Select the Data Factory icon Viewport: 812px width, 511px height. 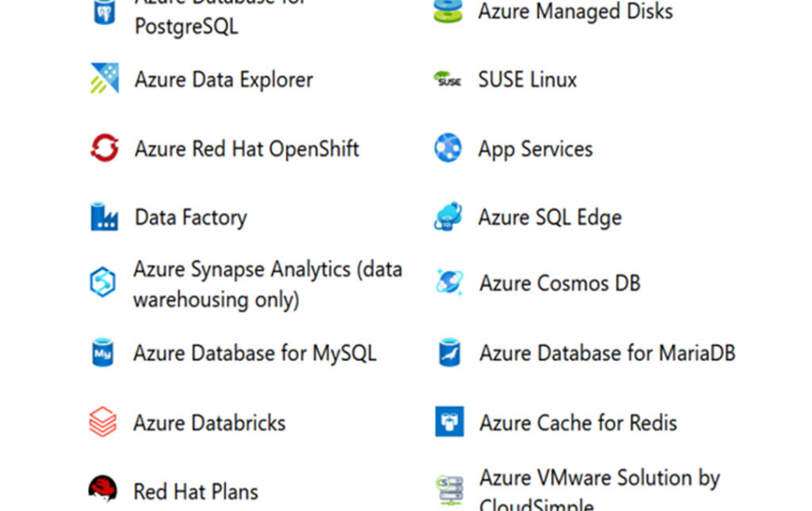pyautogui.click(x=104, y=216)
